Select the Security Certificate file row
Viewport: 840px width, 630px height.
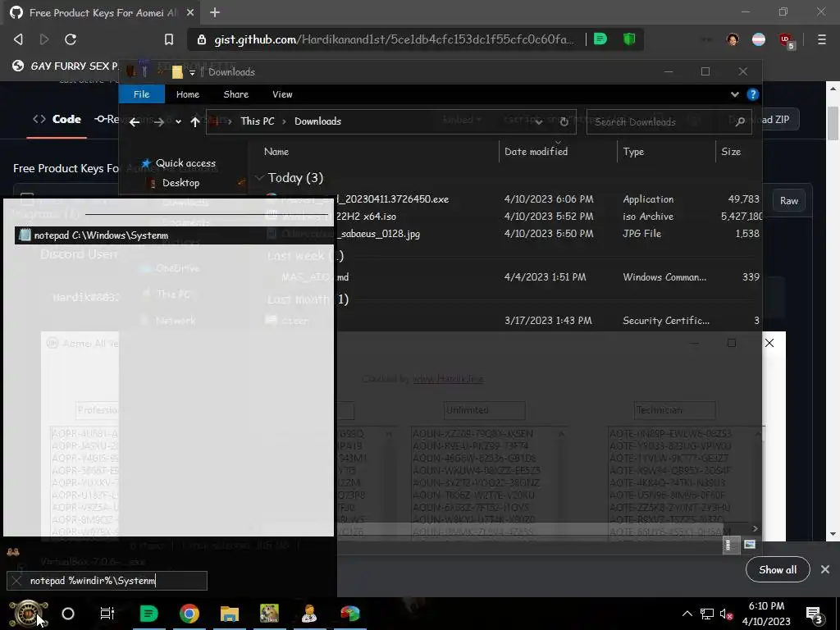(x=507, y=321)
